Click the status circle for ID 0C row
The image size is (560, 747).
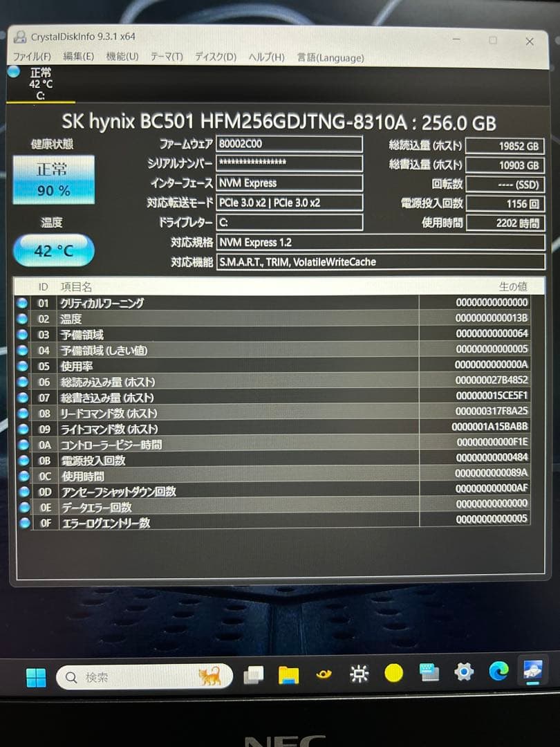[x=24, y=476]
